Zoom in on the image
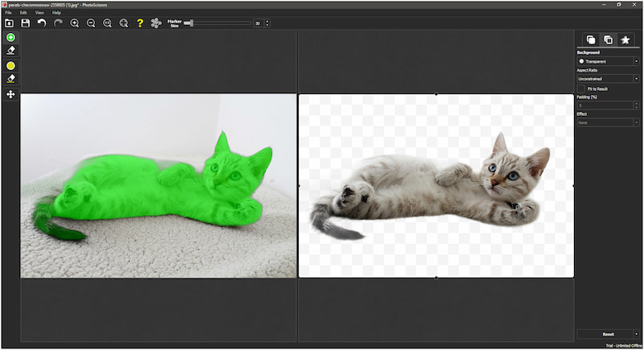Viewport: 644px width, 350px height. tap(75, 23)
